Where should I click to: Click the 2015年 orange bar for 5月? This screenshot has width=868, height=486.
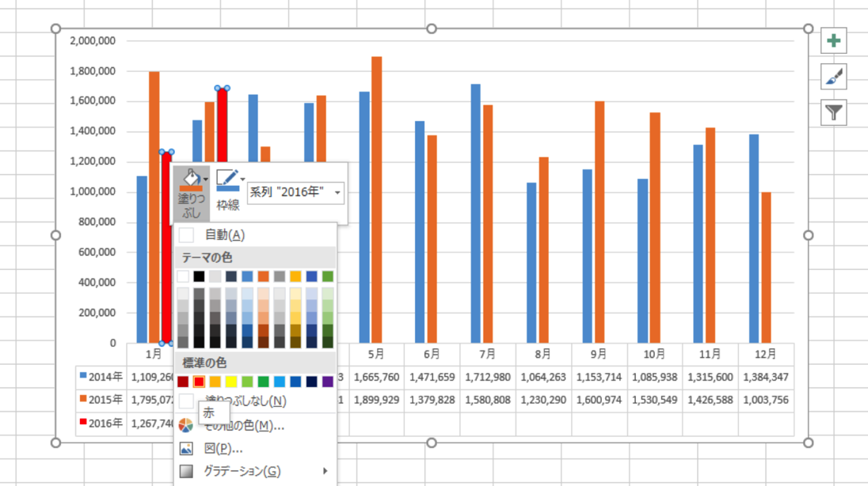pyautogui.click(x=376, y=199)
